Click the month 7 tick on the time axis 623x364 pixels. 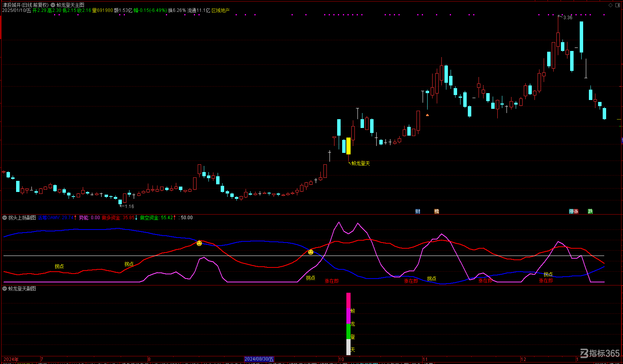coord(42,359)
